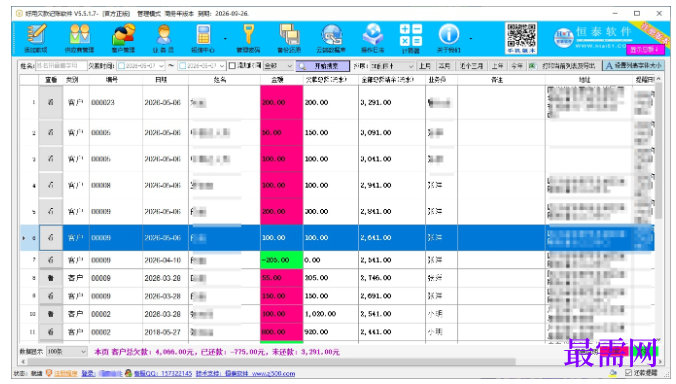The height and width of the screenshot is (384, 676).
Task: Expand the end date picker dropdown
Action: click(x=222, y=66)
